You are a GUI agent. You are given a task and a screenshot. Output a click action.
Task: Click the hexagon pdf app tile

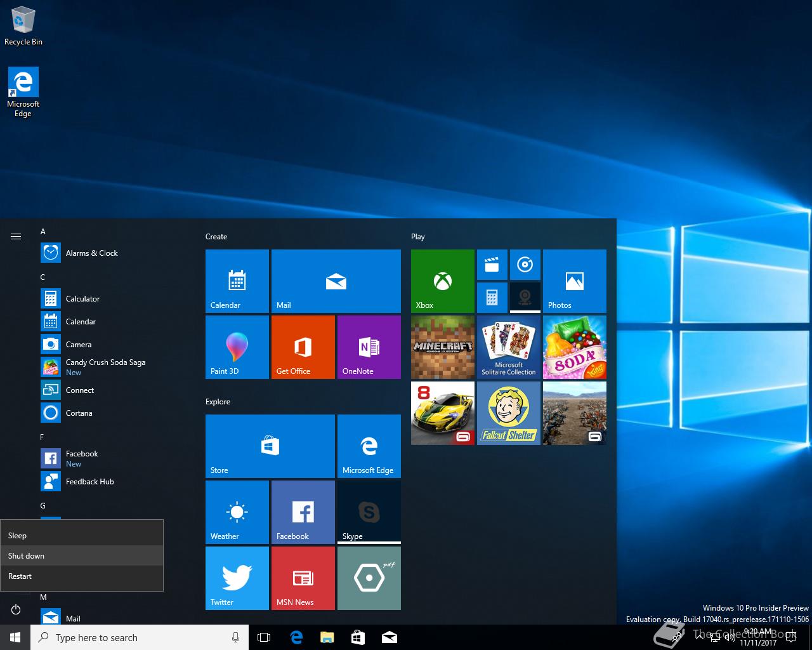369,578
